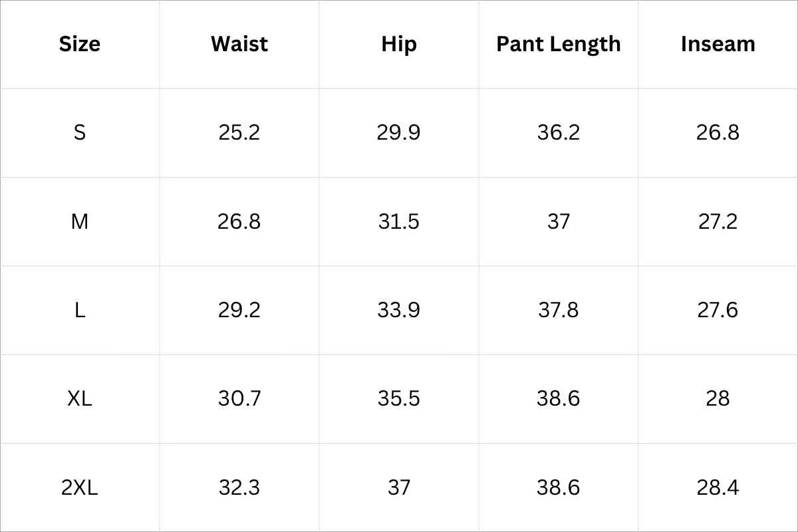Viewport: 798px width, 532px height.
Task: Select the Hip column header
Action: tap(399, 44)
